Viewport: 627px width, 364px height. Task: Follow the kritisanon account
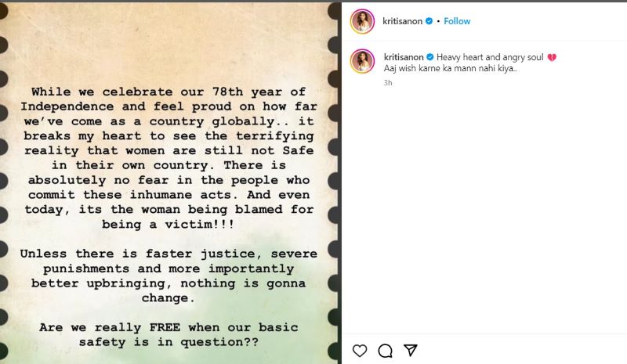(457, 21)
